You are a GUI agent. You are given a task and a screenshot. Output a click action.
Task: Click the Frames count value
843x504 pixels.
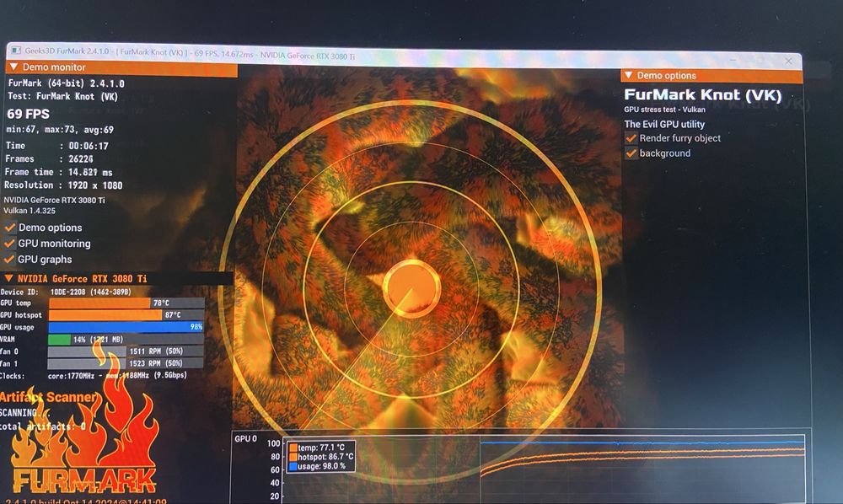(x=81, y=159)
